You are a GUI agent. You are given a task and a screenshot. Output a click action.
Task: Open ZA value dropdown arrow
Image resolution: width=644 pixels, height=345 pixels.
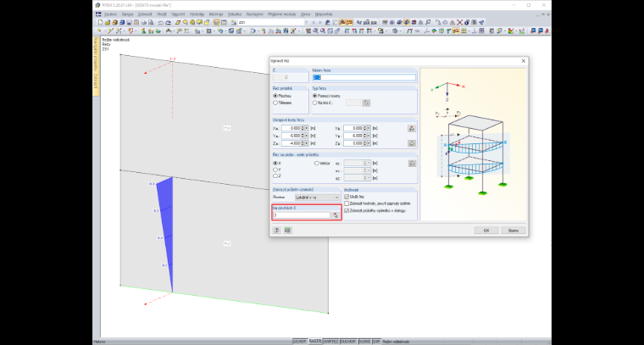point(307,143)
